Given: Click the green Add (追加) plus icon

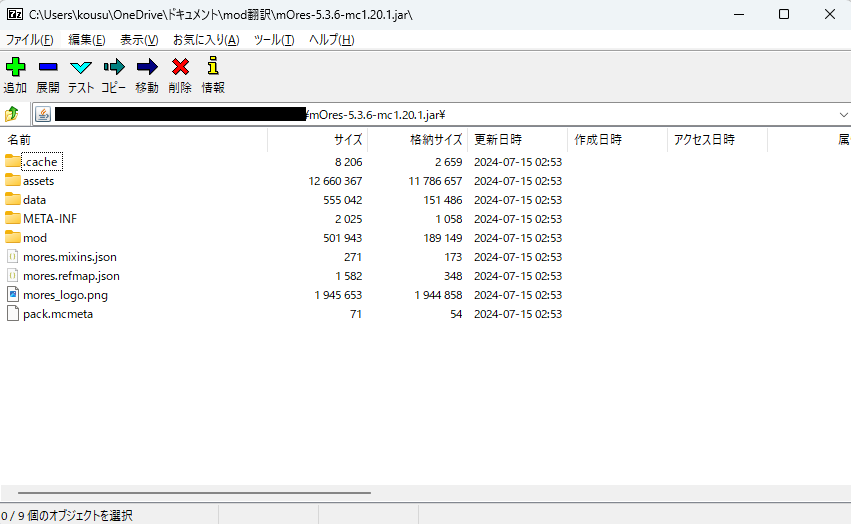Looking at the screenshot, I should coord(15,68).
